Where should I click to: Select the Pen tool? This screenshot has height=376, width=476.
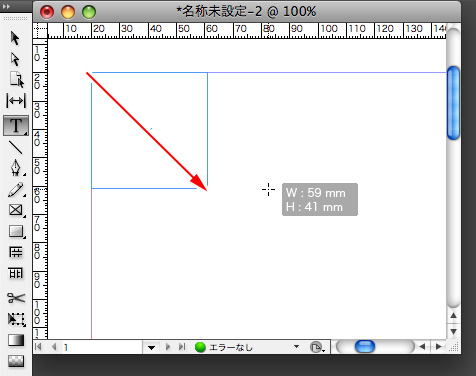pos(16,168)
